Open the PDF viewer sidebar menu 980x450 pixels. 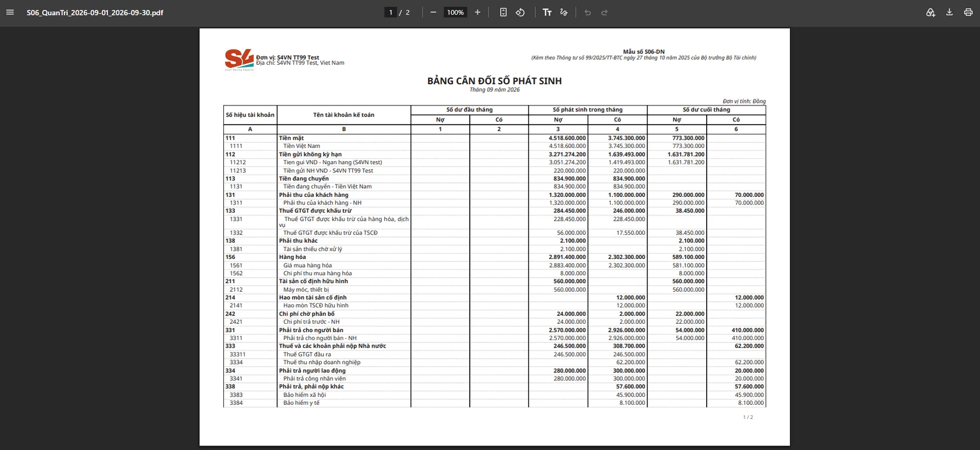pyautogui.click(x=10, y=13)
